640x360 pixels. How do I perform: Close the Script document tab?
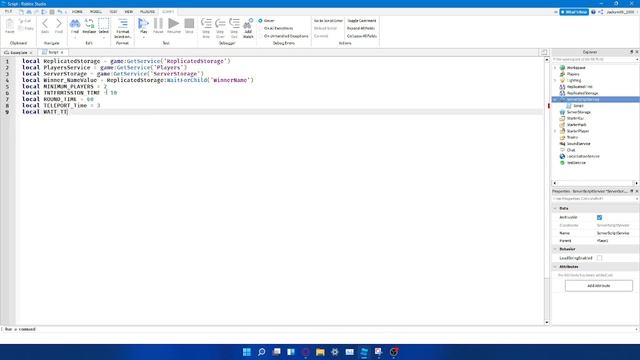click(x=62, y=53)
